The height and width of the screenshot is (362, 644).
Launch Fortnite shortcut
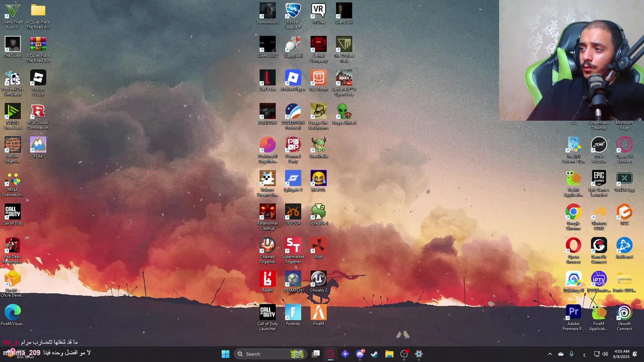(x=293, y=315)
